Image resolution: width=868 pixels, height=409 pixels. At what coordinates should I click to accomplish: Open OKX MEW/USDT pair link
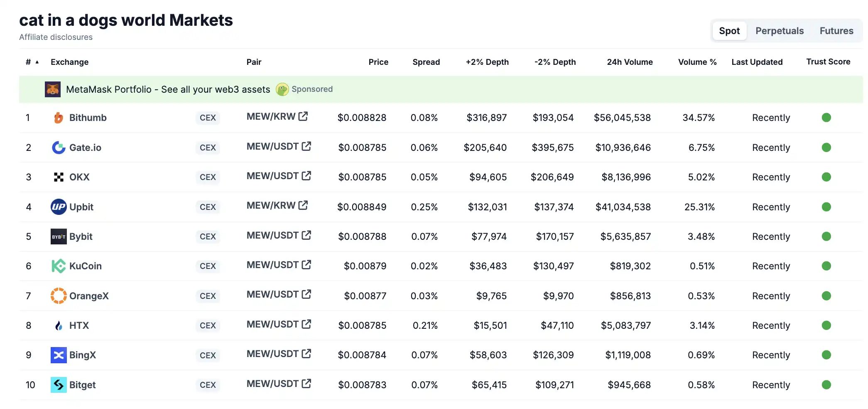[272, 176]
